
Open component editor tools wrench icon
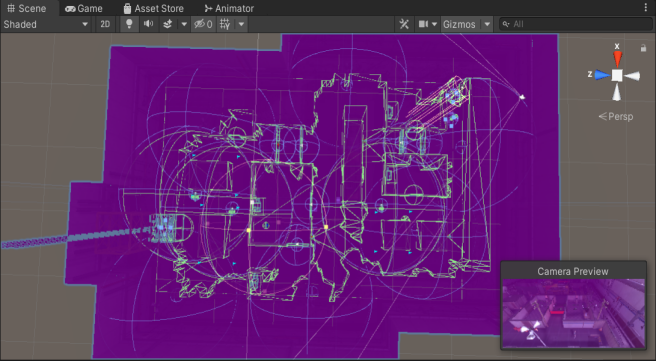pos(404,24)
